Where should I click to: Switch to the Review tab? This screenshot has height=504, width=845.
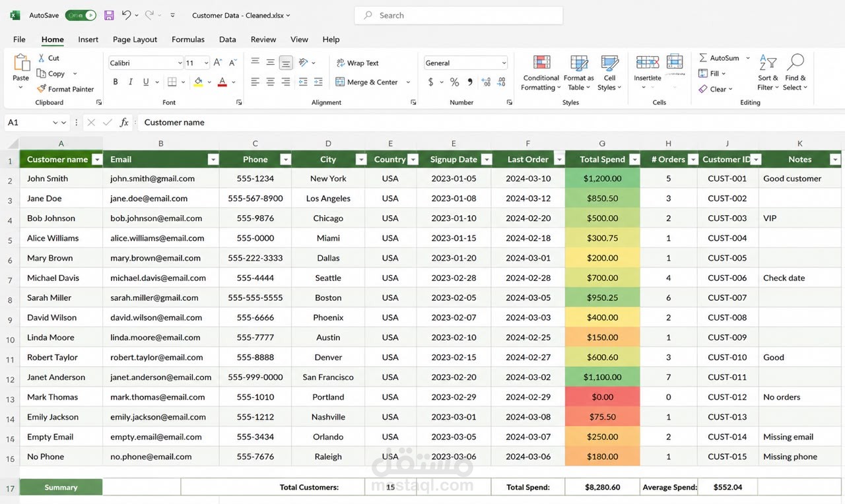click(263, 40)
